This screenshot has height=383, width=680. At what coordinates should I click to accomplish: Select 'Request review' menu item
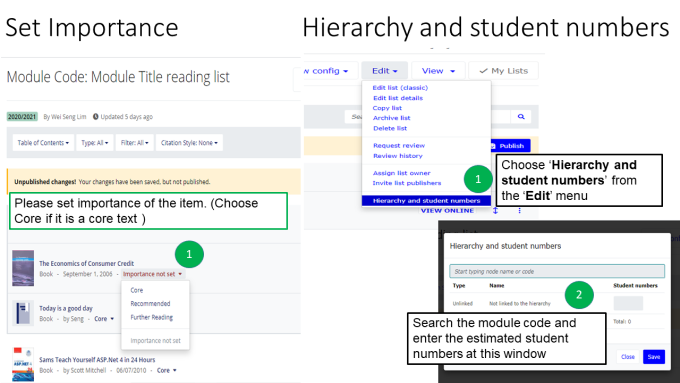pos(399,146)
